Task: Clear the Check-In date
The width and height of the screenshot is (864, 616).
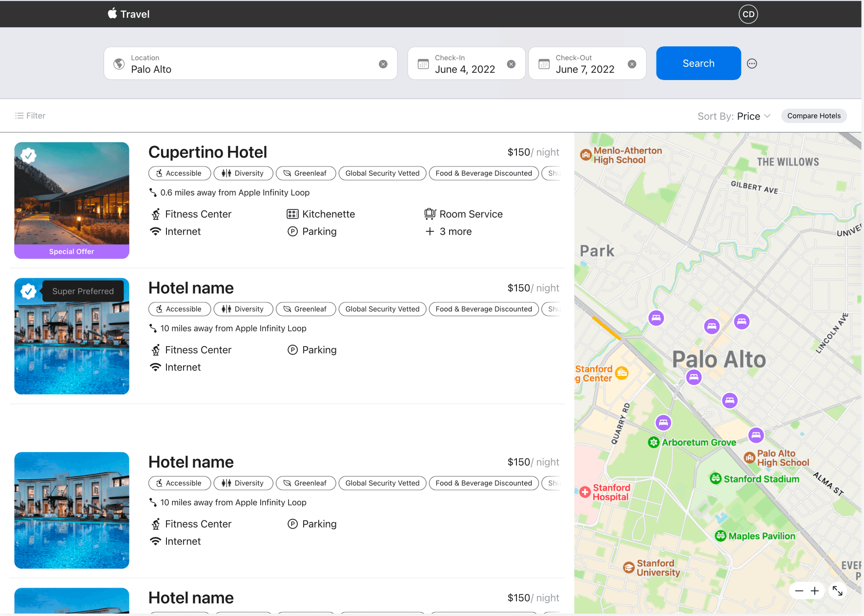Action: pyautogui.click(x=511, y=64)
